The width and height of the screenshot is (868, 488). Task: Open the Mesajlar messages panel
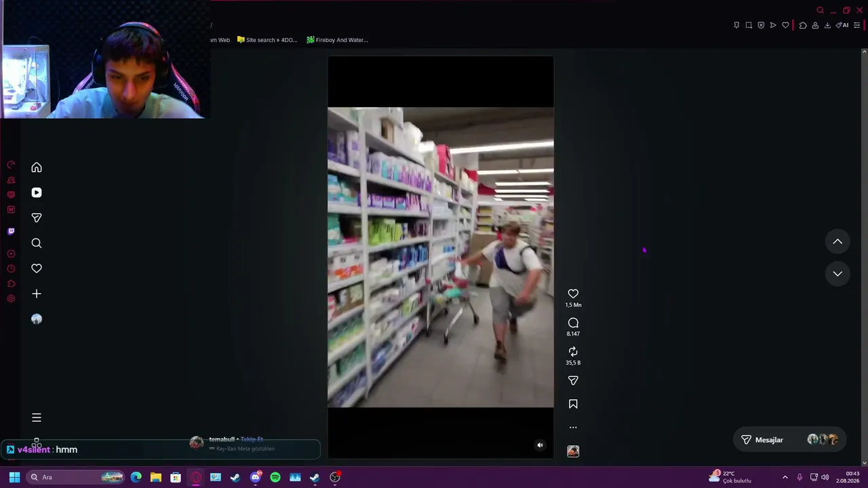pyautogui.click(x=789, y=440)
